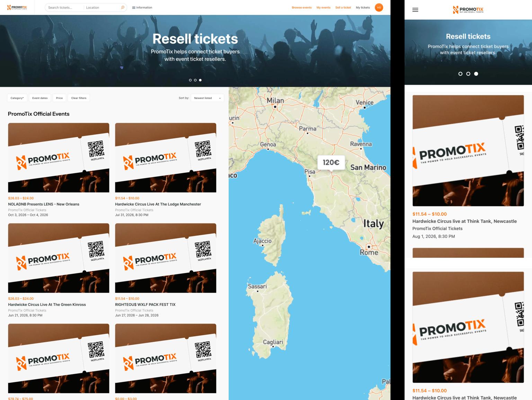Click the date Jun 21, 2026, 8:30 PM
The image size is (532, 400).
[25, 315]
